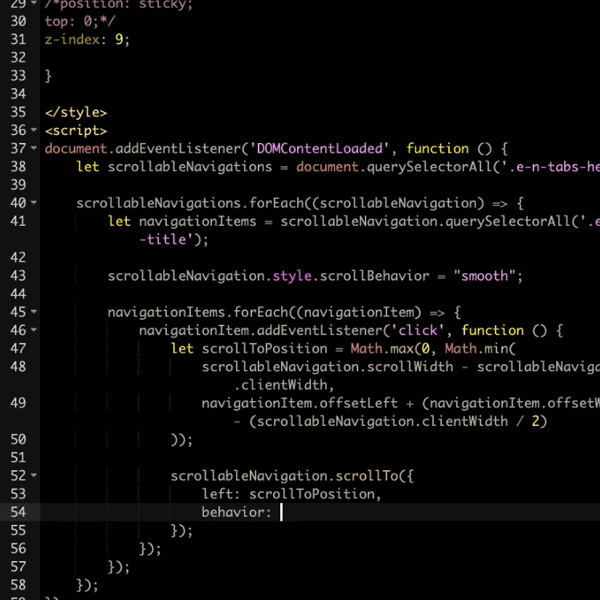Fold the scrollTo block at line 52
This screenshot has height=600, width=600.
[35, 476]
